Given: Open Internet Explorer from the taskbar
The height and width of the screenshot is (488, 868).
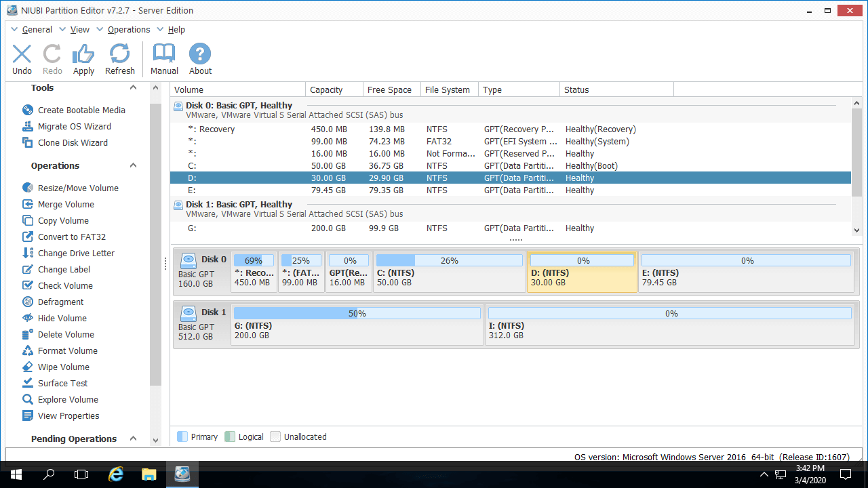Looking at the screenshot, I should [x=115, y=474].
